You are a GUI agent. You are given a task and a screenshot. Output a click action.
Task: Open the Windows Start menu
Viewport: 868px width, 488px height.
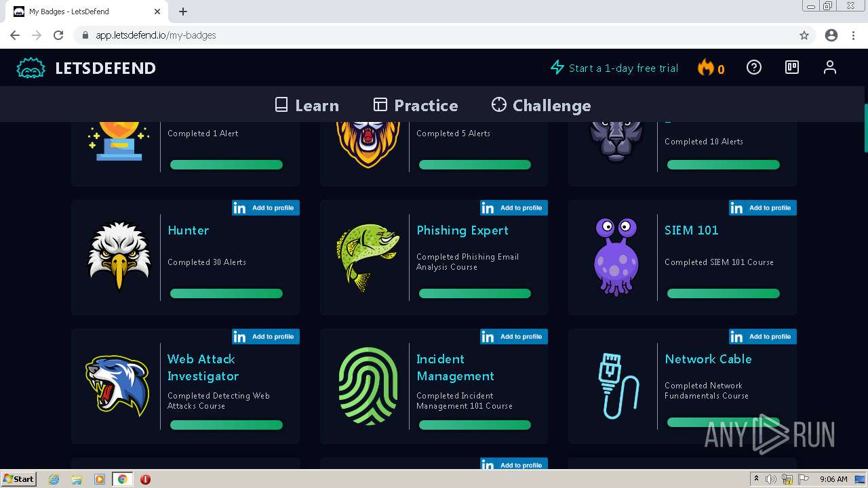19,479
